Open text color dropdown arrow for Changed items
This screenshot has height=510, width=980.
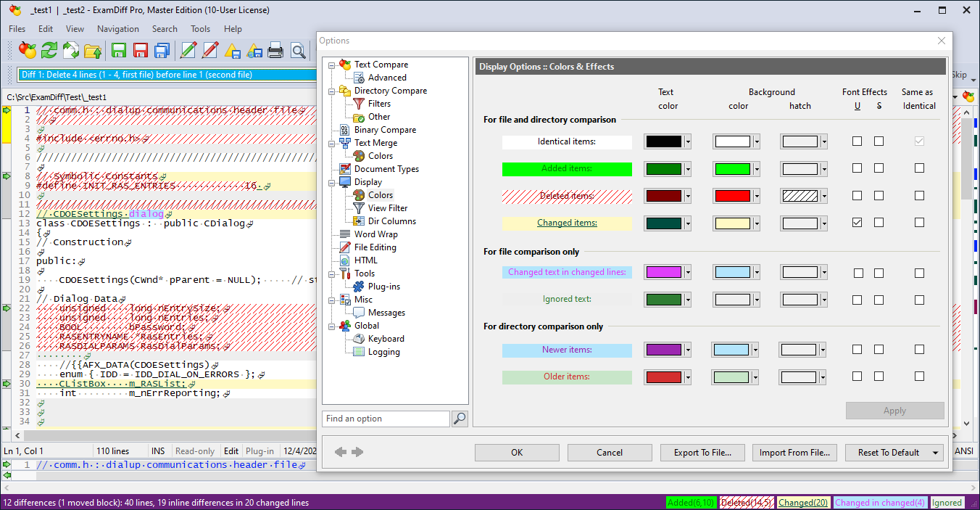pos(688,223)
